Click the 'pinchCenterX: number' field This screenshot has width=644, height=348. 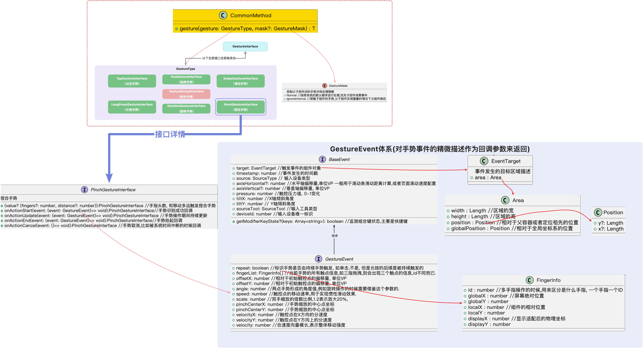[x=283, y=304]
